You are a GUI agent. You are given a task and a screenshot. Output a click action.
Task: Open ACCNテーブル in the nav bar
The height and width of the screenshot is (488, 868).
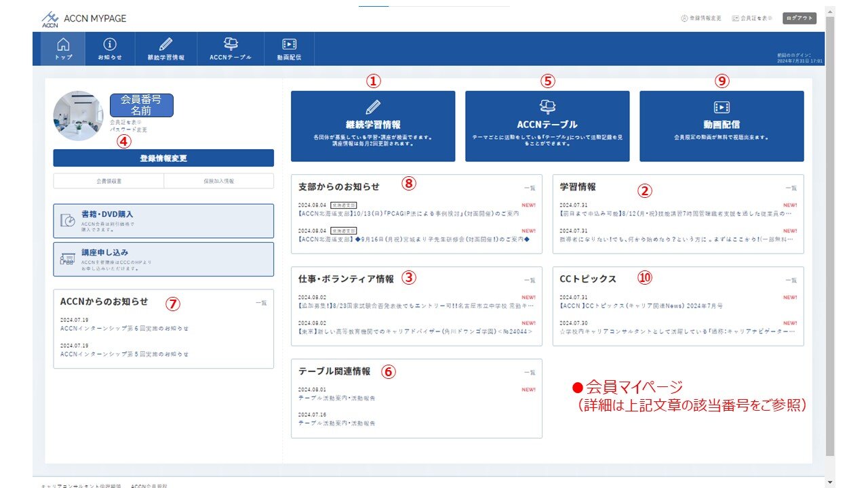pos(231,49)
